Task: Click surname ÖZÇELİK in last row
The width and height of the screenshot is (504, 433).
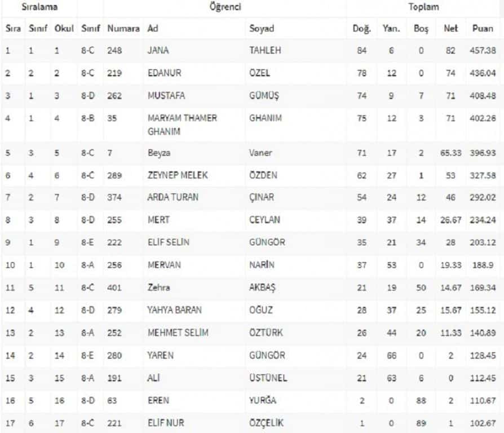Action: tap(268, 423)
